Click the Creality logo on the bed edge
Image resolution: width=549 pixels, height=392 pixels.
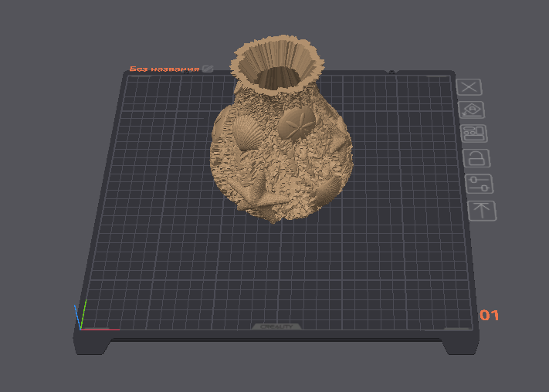276,326
